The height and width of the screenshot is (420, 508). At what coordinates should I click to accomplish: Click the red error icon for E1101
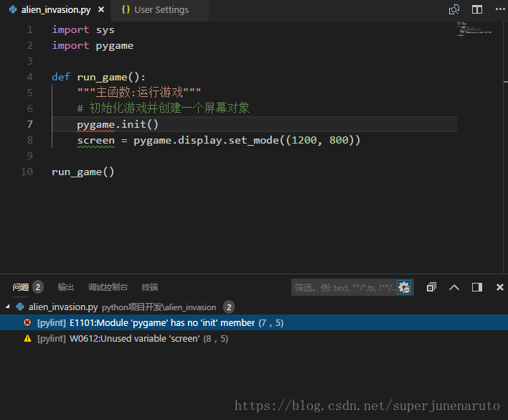click(x=27, y=322)
